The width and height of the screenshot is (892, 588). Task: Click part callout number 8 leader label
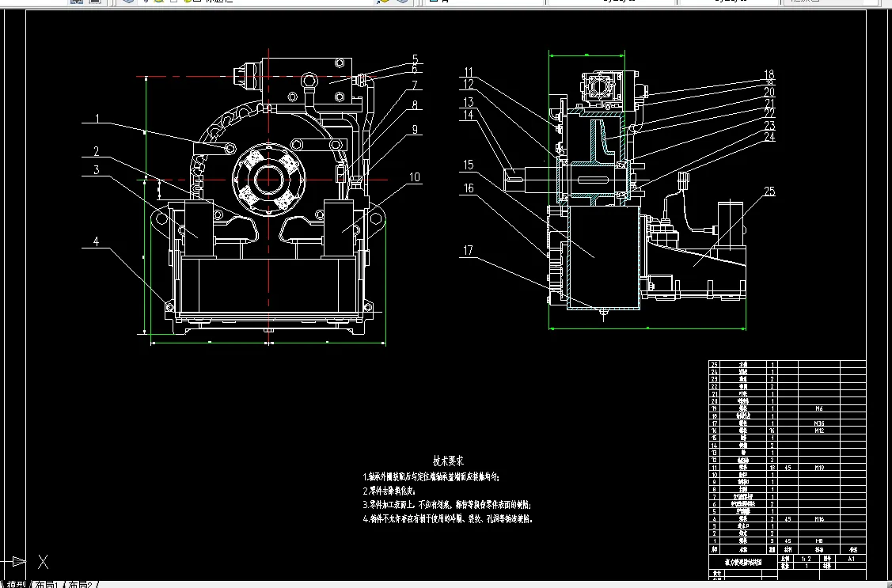pyautogui.click(x=415, y=105)
